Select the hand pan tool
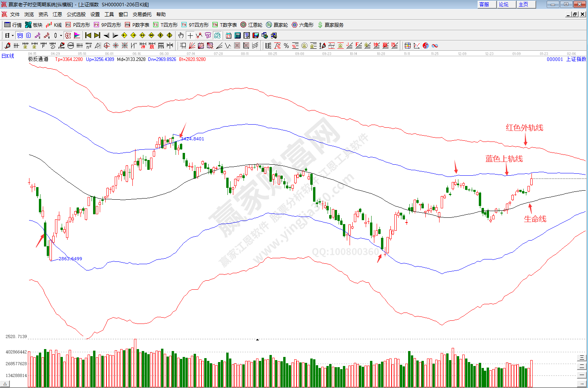 pyautogui.click(x=181, y=35)
